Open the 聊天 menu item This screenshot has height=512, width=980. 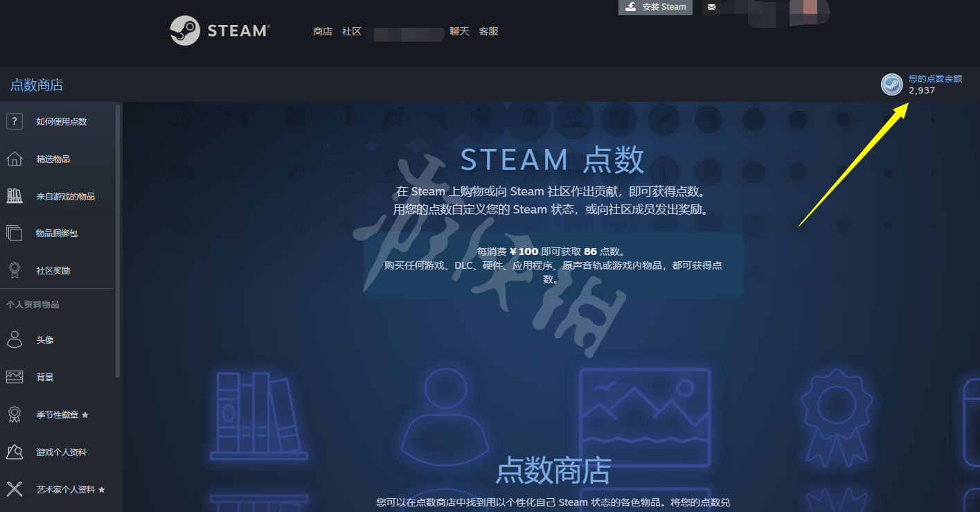coord(459,31)
